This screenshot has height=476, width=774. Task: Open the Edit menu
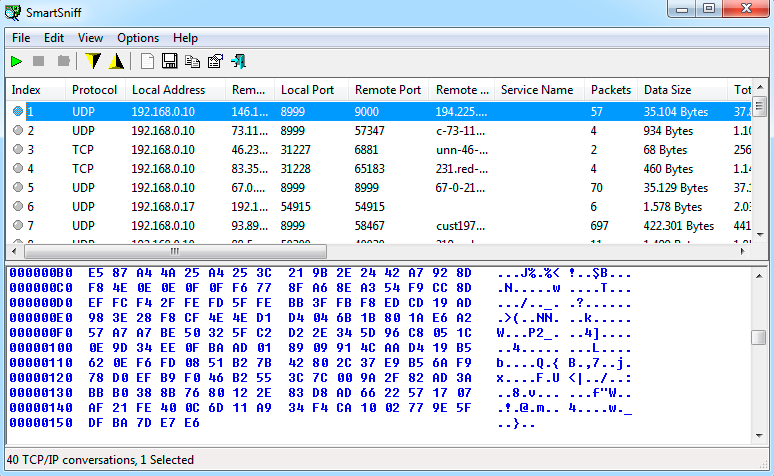click(54, 38)
